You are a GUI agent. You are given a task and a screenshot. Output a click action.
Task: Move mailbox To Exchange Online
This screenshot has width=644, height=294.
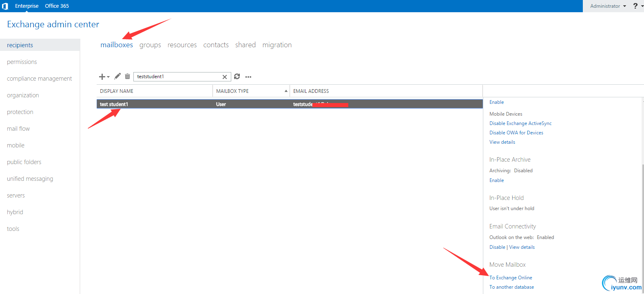[x=511, y=278]
